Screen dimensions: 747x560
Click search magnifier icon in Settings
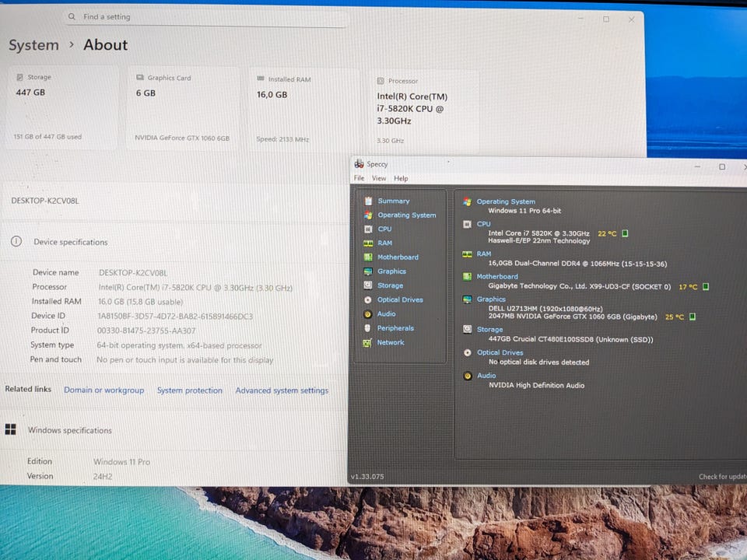pos(72,16)
